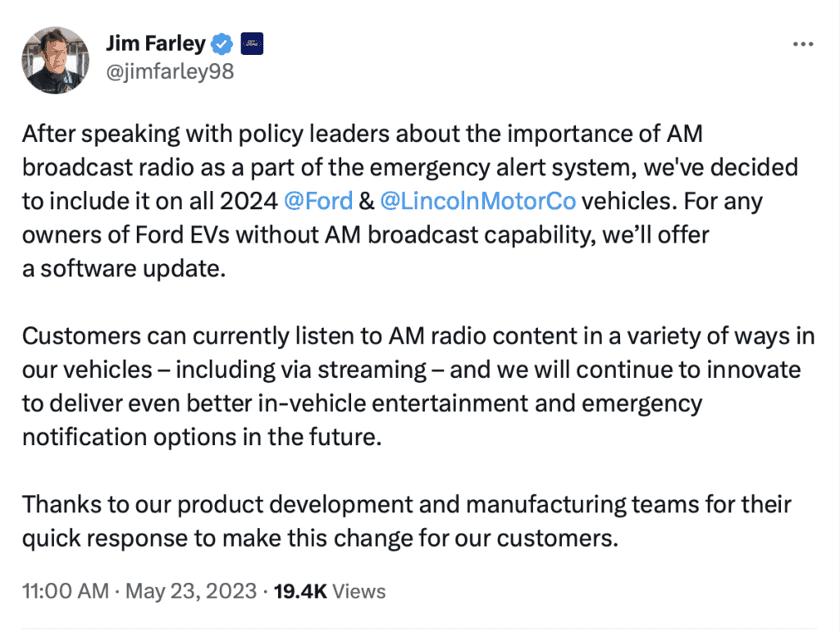Click the Ford affiliation badge icon
Image resolution: width=840 pixels, height=632 pixels.
tap(251, 43)
